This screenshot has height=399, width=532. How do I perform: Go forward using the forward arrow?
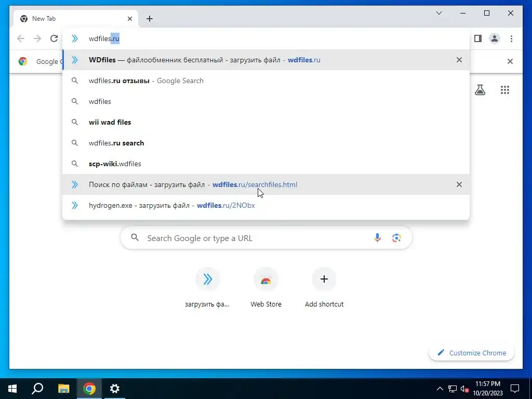click(x=37, y=38)
